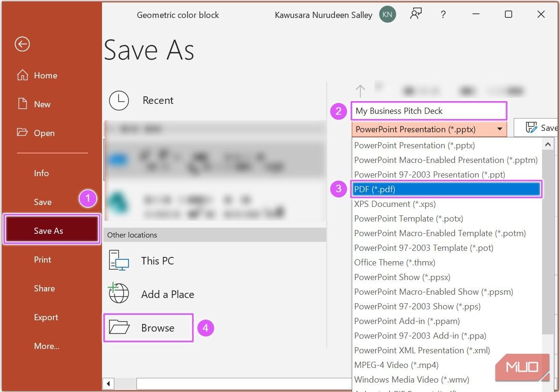Choose PowerPoint Macro-Enabled Show (*.ppsm)

(447, 292)
